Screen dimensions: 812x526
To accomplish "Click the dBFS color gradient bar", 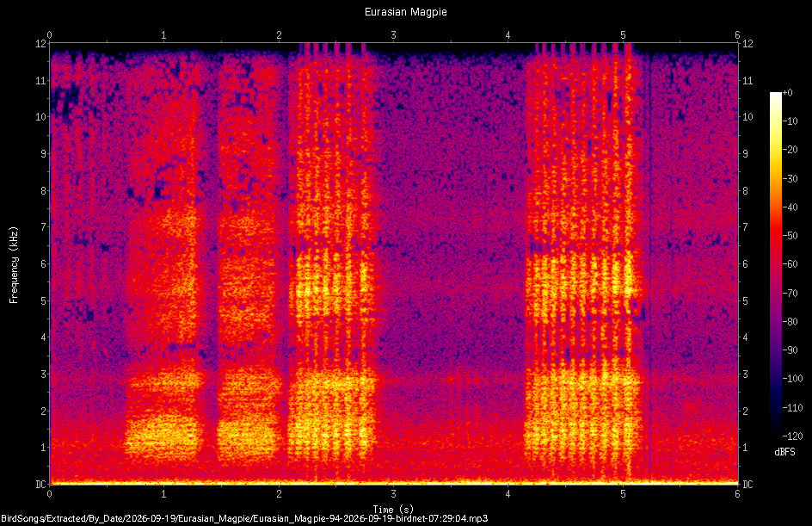I will pyautogui.click(x=775, y=264).
